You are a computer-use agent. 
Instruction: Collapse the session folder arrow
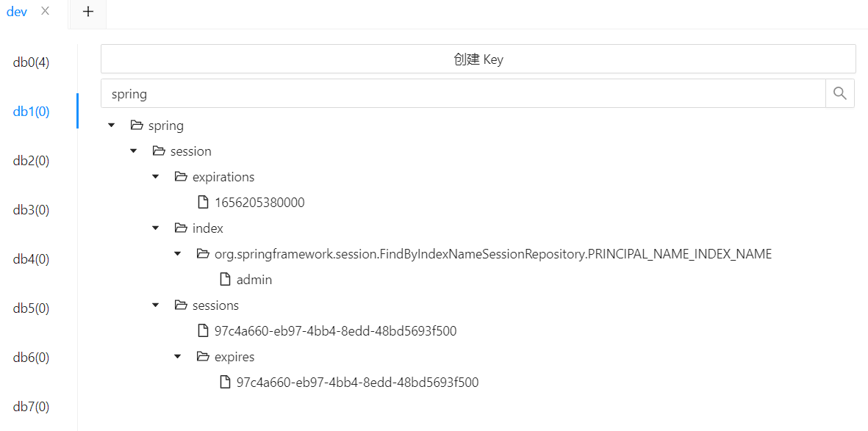(134, 151)
